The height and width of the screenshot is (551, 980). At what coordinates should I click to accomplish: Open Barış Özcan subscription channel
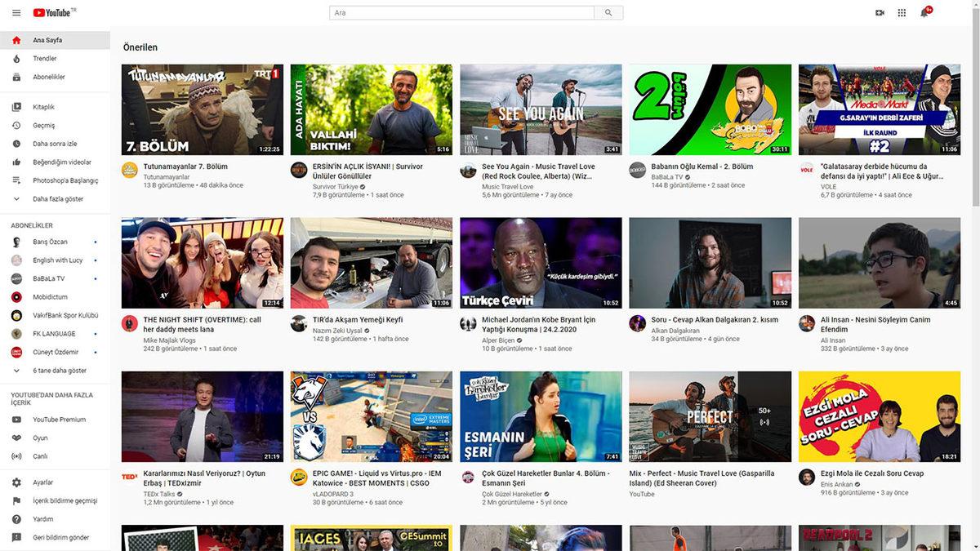[50, 242]
